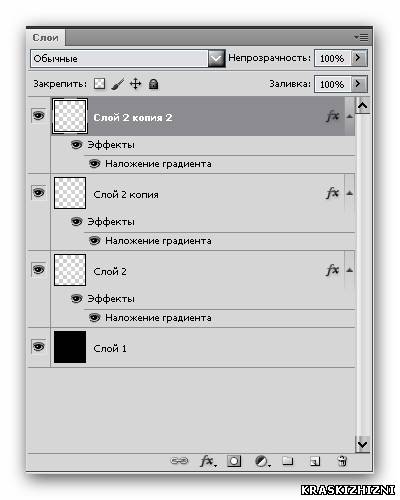Lock transparent pixels
400x500 pixels.
coord(99,84)
